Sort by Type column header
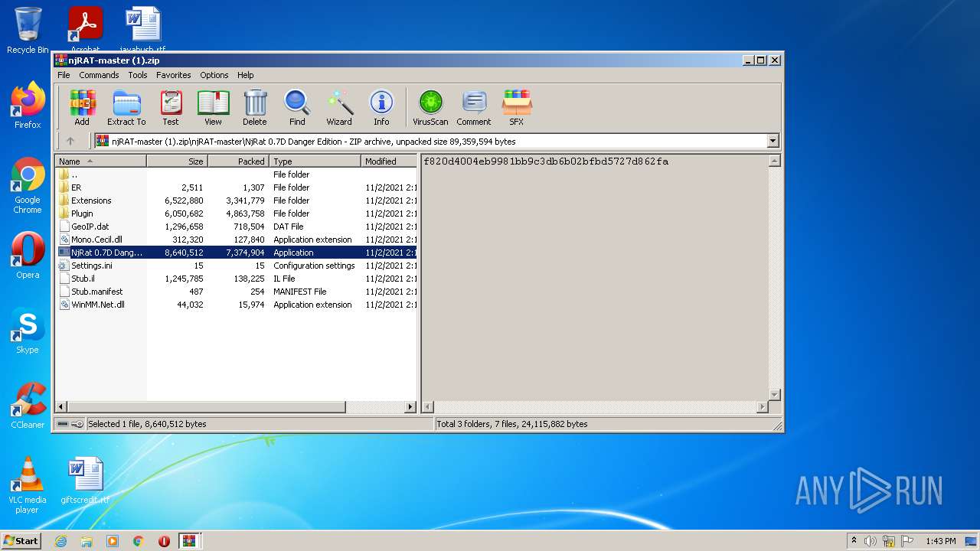Viewport: 980px width, 551px height. click(315, 161)
